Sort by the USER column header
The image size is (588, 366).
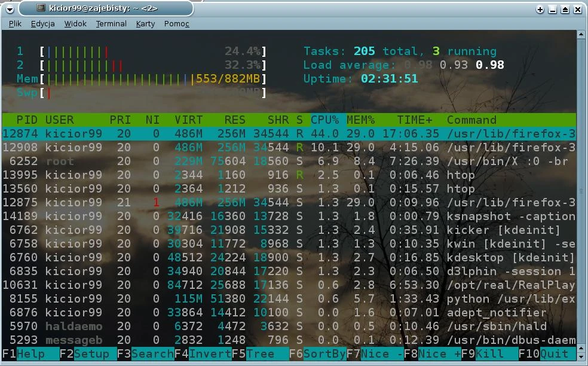[x=59, y=120]
